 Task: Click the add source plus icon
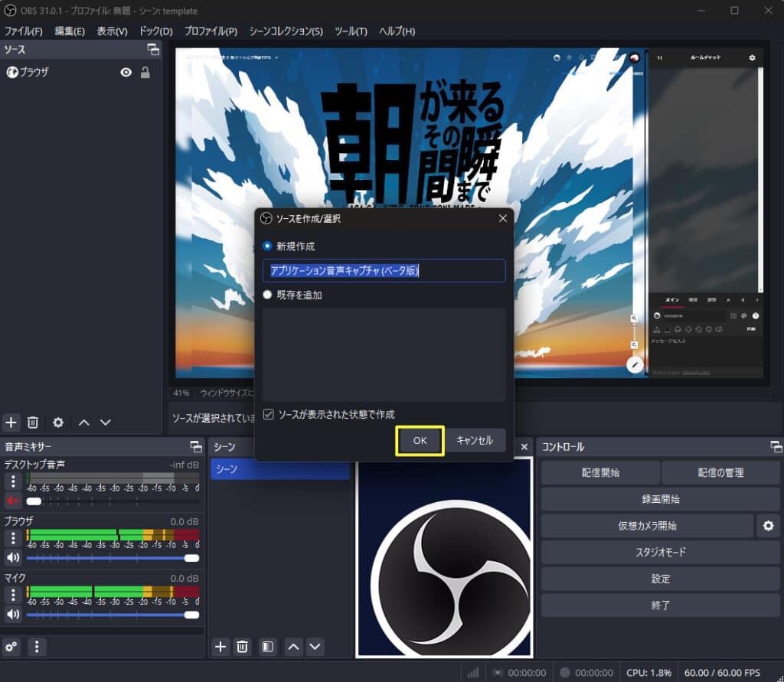pyautogui.click(x=11, y=423)
